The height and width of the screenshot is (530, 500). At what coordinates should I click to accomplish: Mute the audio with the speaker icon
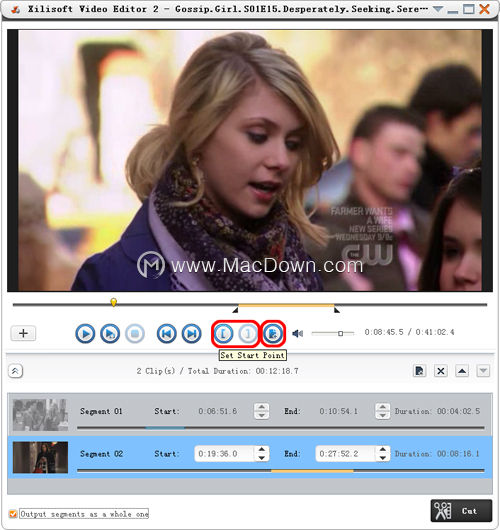297,334
